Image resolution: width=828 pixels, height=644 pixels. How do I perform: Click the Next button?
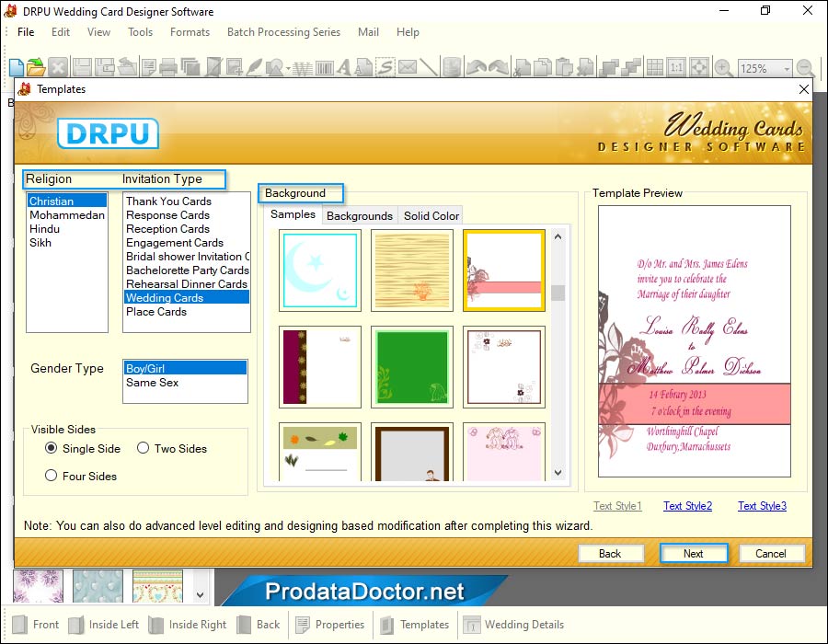tap(694, 553)
